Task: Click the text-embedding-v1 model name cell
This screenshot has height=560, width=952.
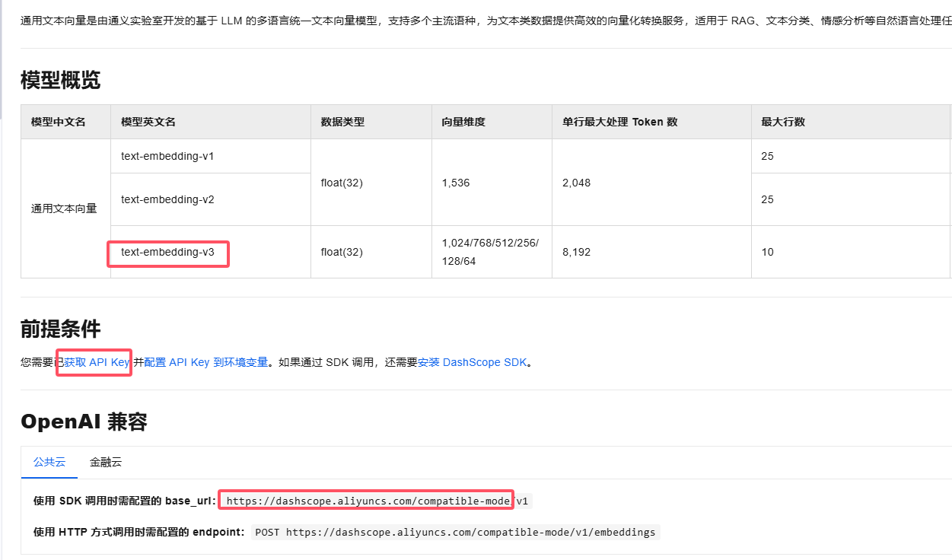Action: click(x=167, y=156)
